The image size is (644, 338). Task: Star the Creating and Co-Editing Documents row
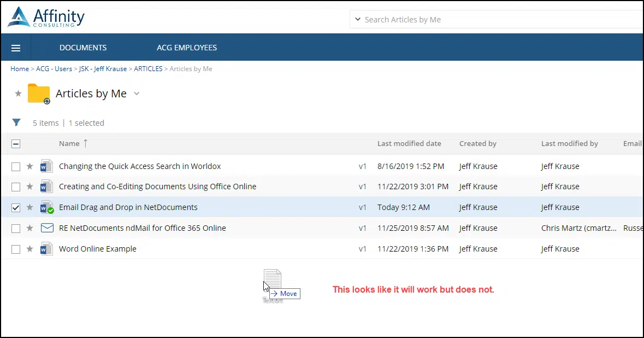coord(29,187)
